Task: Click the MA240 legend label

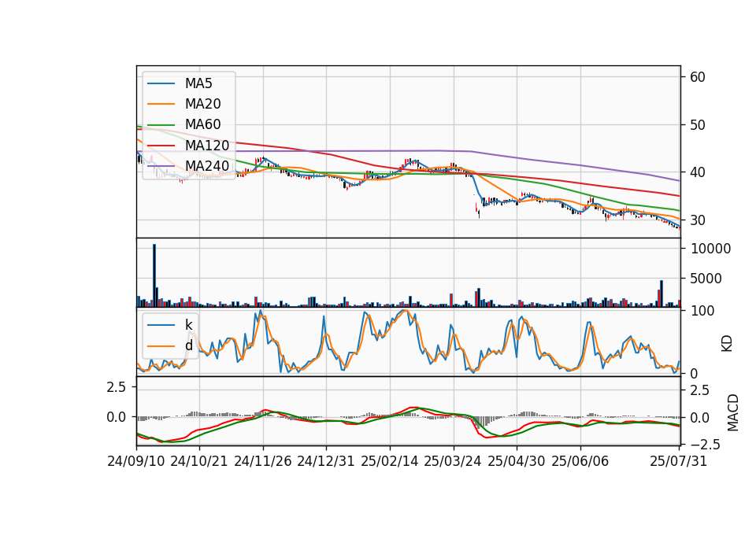Action: (x=207, y=166)
